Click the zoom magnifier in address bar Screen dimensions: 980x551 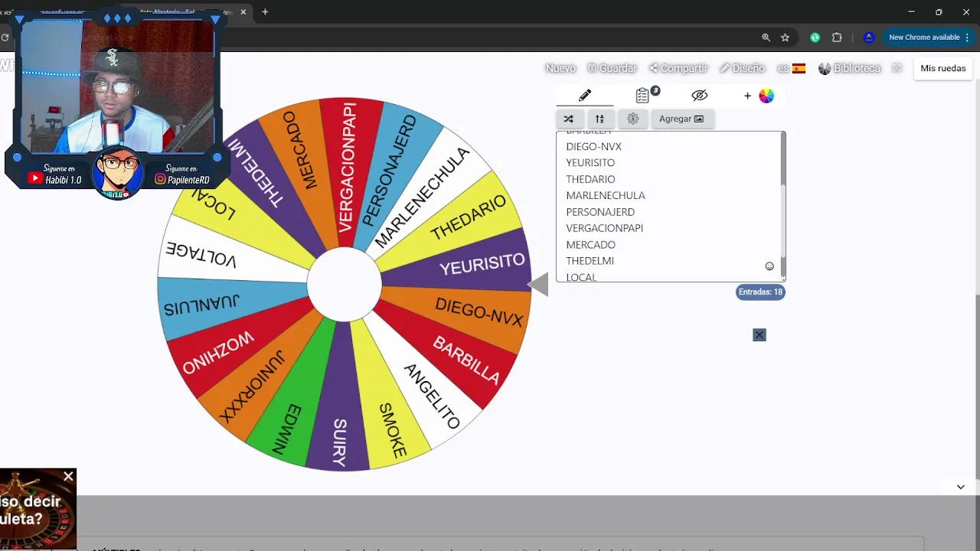766,37
